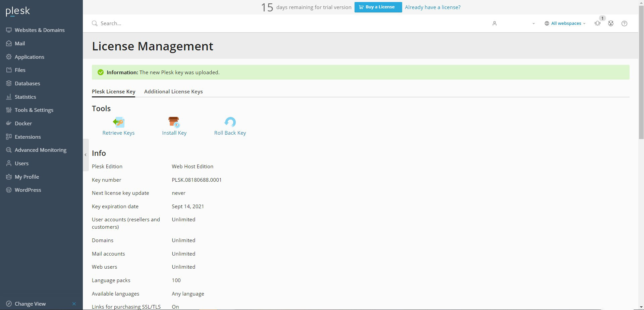Click the globe icon beside help
This screenshot has width=644, height=310.
point(611,24)
